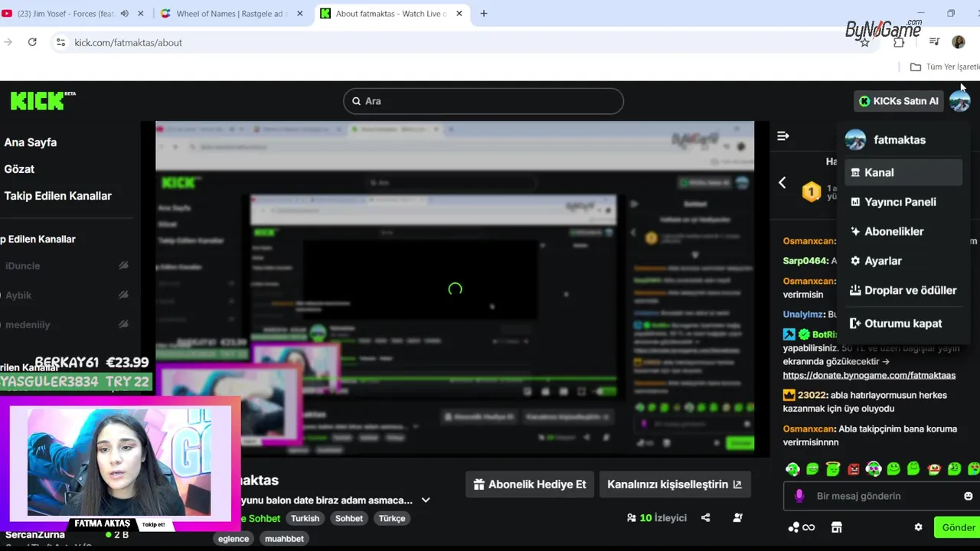Click the 23022 username in chat

(812, 395)
